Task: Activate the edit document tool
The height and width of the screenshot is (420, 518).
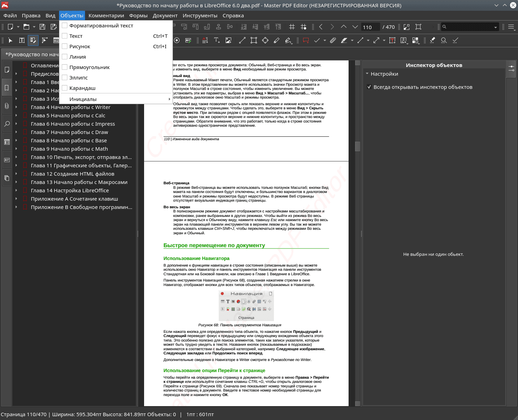Action: 33,40
